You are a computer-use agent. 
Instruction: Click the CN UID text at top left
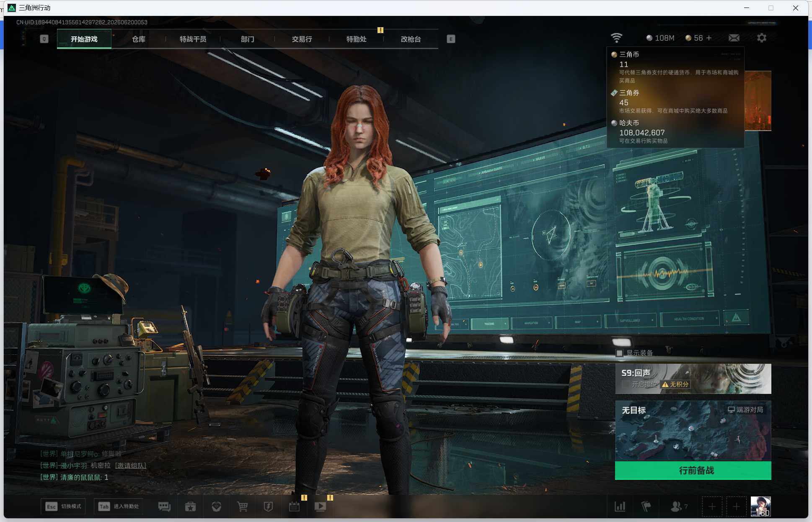(82, 22)
